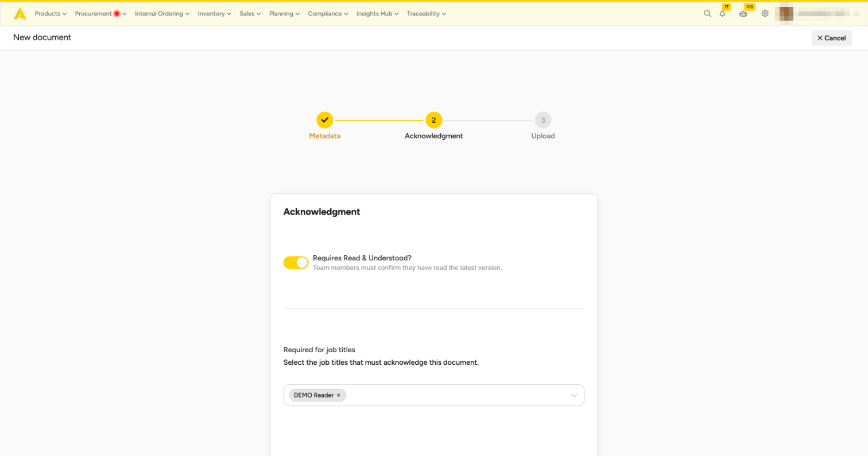Open the Compliance dropdown menu
The height and width of the screenshot is (456, 868).
(328, 14)
